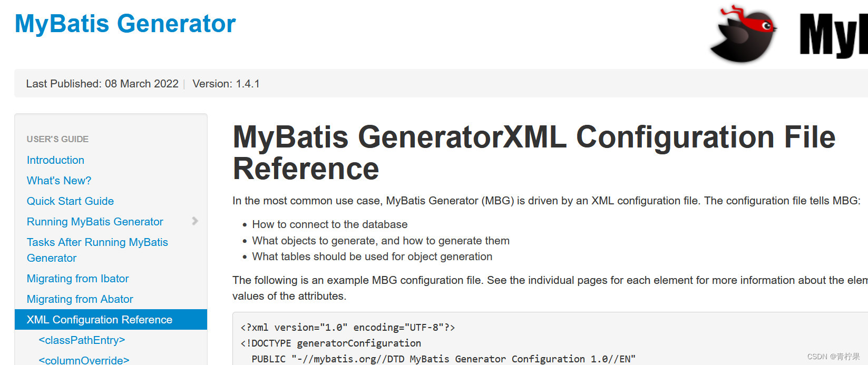Click the Running MyBatis Generator chevron arrow
This screenshot has height=365, width=868.
tap(196, 221)
